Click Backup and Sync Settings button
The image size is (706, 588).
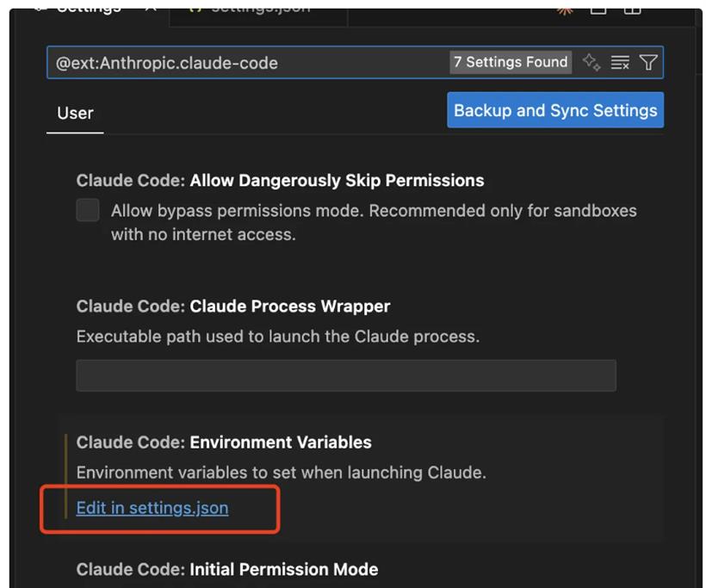pos(555,110)
